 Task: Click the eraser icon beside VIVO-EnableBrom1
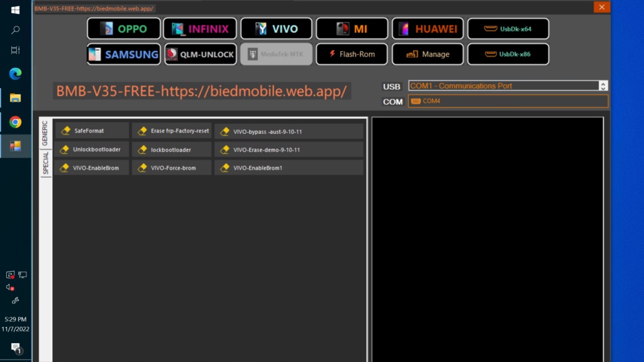tap(225, 168)
